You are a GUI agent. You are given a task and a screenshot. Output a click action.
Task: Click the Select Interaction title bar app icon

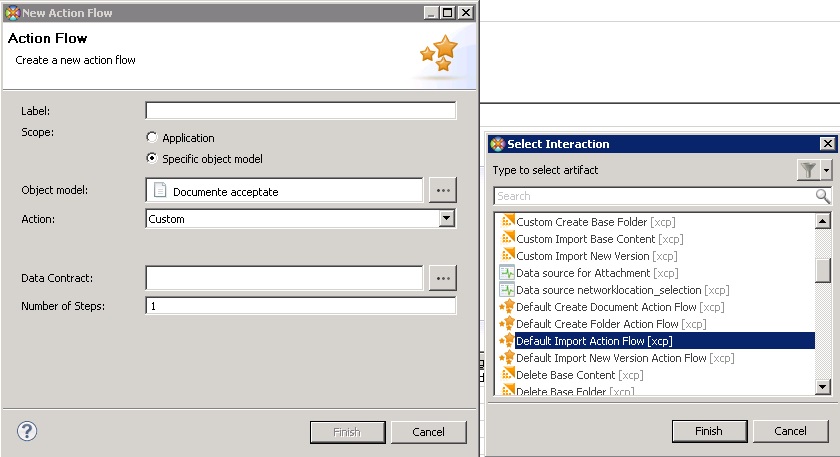pos(498,144)
